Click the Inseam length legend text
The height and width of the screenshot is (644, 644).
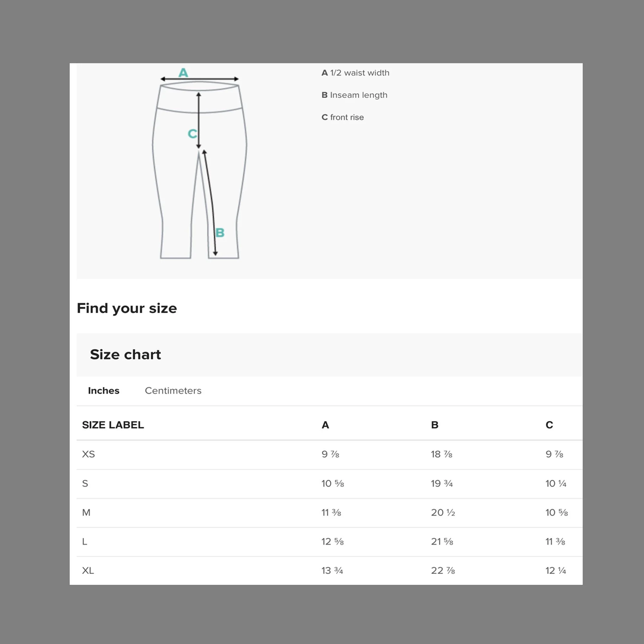[x=359, y=95]
